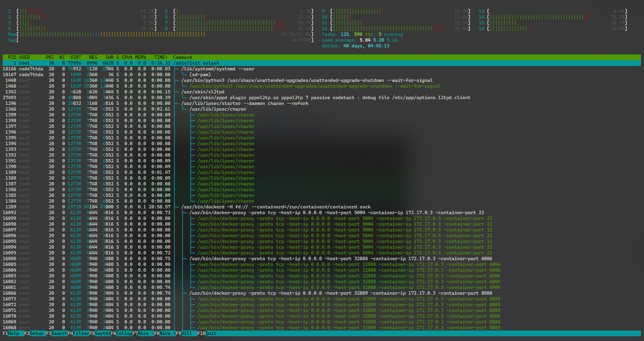Screen dimensions: 644x341
Task: Click the Load average values
Action: coord(379,40)
